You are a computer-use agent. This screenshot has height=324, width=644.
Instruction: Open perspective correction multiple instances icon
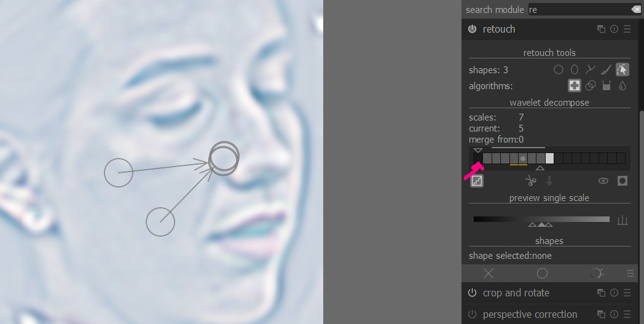pyautogui.click(x=601, y=315)
